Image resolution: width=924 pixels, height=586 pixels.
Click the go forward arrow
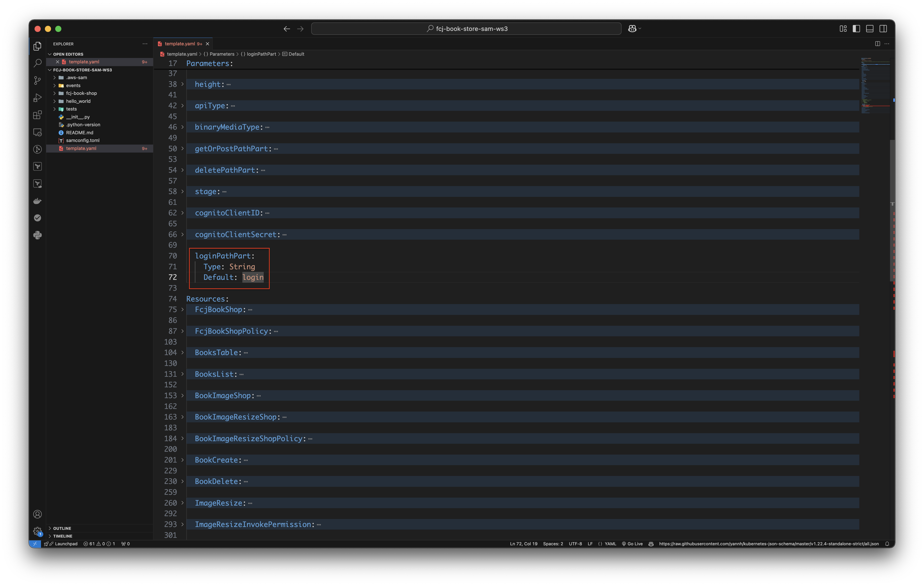point(300,29)
